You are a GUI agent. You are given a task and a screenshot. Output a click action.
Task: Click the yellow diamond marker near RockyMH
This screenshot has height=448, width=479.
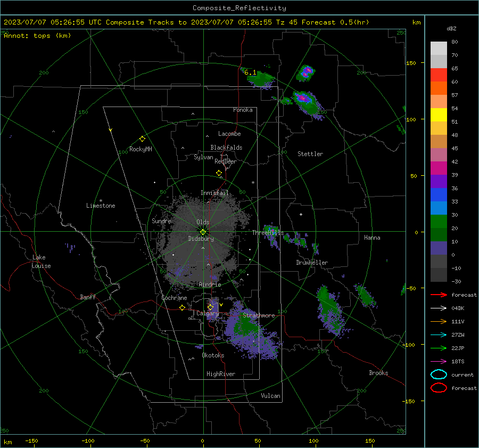pyautogui.click(x=142, y=139)
